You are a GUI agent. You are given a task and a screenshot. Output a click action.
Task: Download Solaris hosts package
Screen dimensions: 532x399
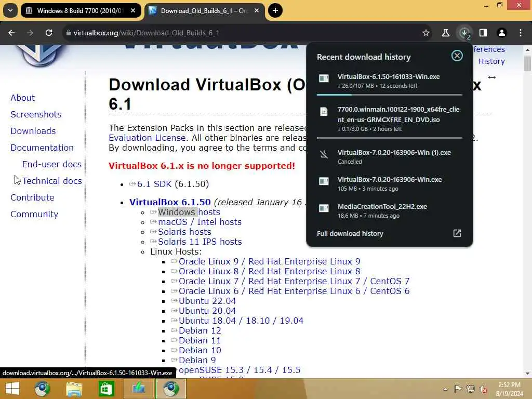[184, 232]
